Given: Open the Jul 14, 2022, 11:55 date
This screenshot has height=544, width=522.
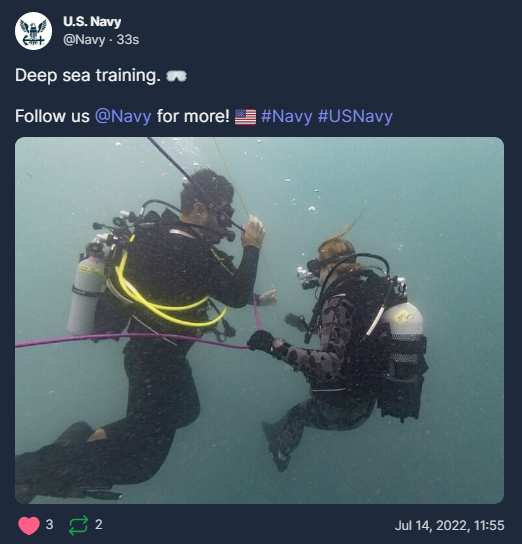Looking at the screenshot, I should tap(450, 525).
